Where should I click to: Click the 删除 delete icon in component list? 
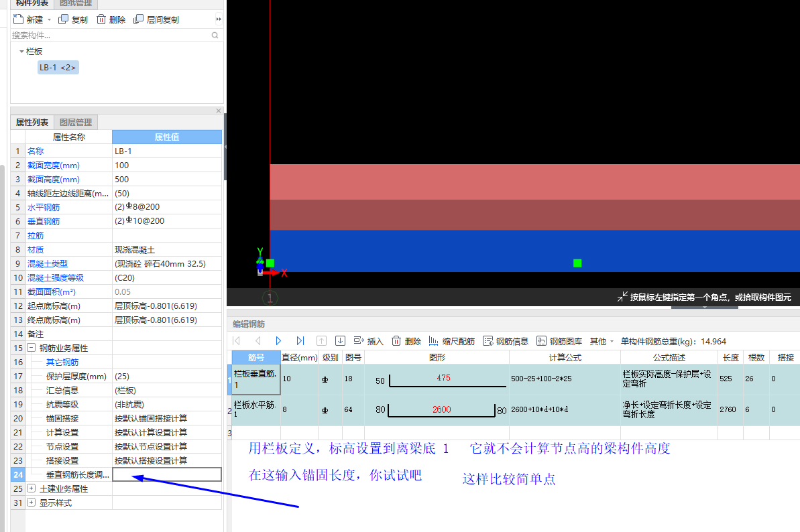101,19
